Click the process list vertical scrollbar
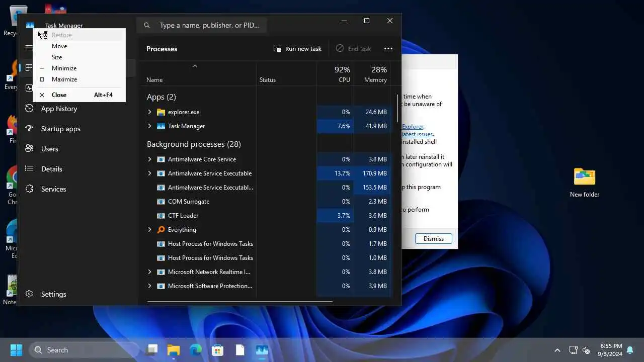The width and height of the screenshot is (644, 362). coord(398,108)
